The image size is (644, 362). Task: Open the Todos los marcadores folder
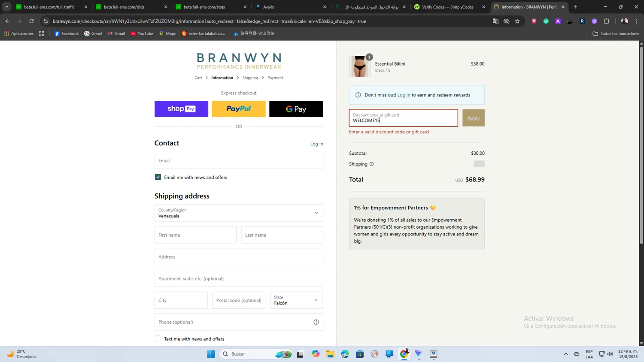coord(616,33)
